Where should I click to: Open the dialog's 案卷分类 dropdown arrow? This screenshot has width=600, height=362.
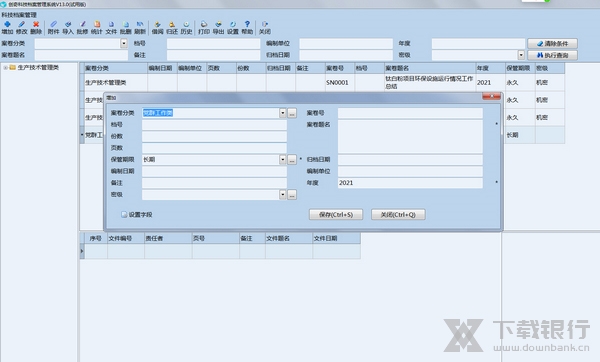[282, 113]
